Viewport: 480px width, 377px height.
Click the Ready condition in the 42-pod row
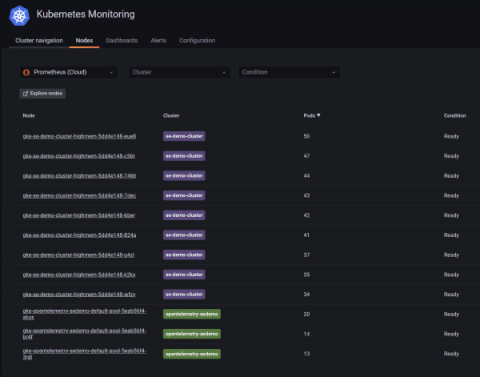point(451,215)
